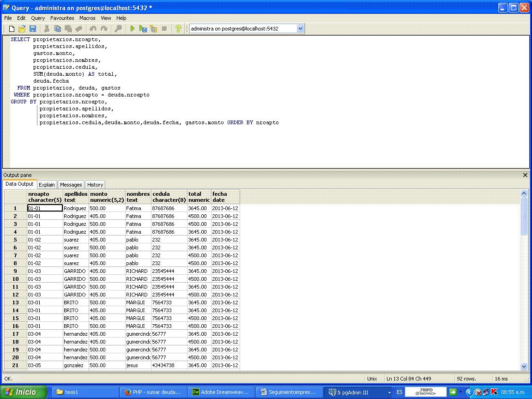Open the View menu
This screenshot has height=399, width=532.
(106, 18)
